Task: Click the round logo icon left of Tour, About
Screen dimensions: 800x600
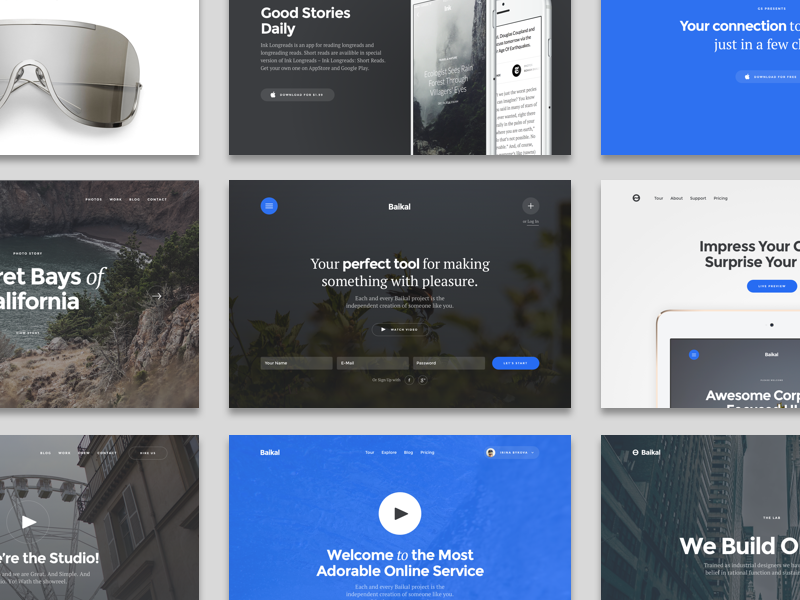Action: 636,198
